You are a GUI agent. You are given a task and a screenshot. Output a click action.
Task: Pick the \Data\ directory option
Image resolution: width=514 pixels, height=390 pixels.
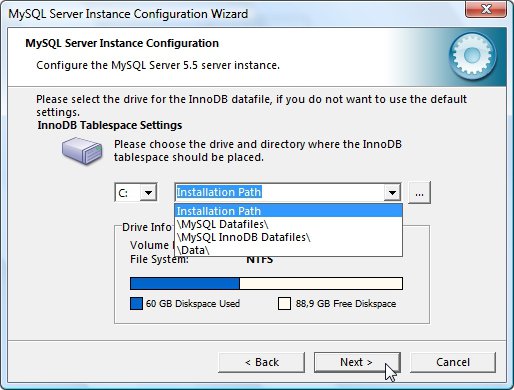pos(288,250)
